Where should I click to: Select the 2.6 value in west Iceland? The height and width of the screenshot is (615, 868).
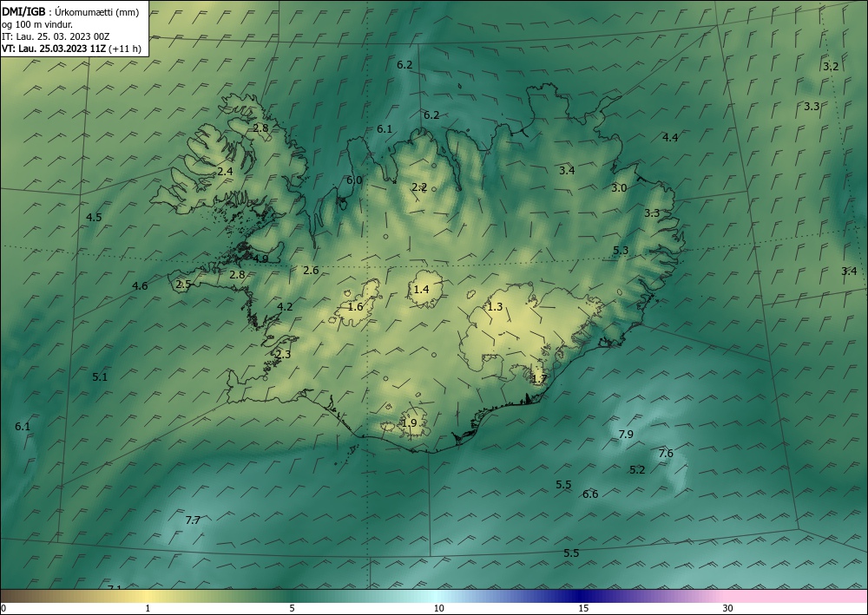pyautogui.click(x=311, y=271)
